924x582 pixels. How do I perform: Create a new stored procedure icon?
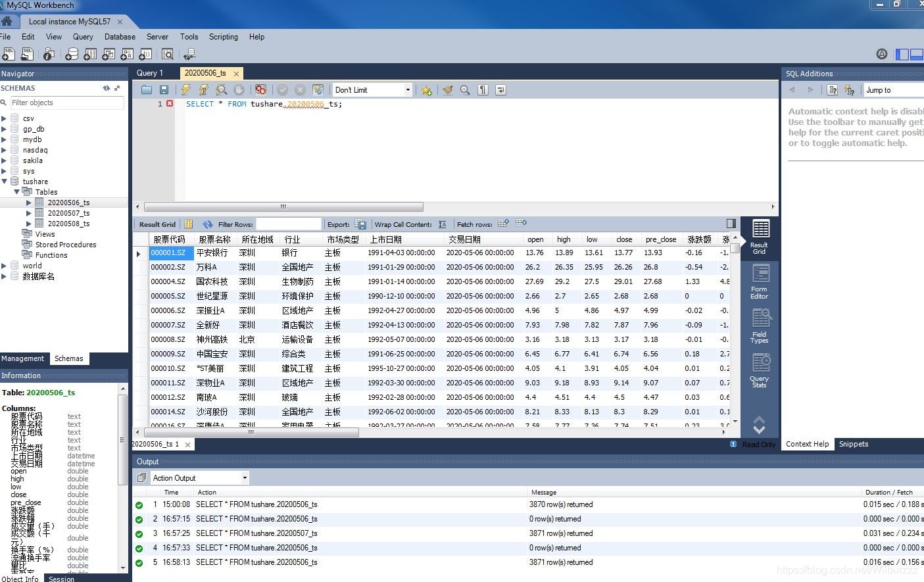point(127,54)
